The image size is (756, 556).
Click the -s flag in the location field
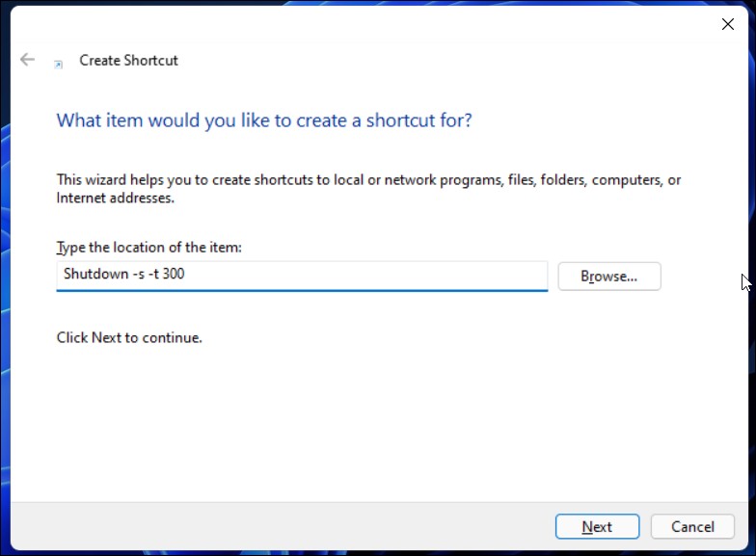pos(139,274)
